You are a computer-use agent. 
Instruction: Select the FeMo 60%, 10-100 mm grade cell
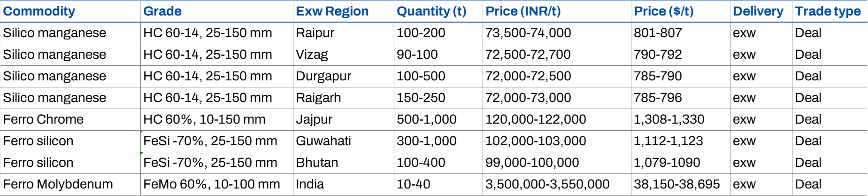211,184
